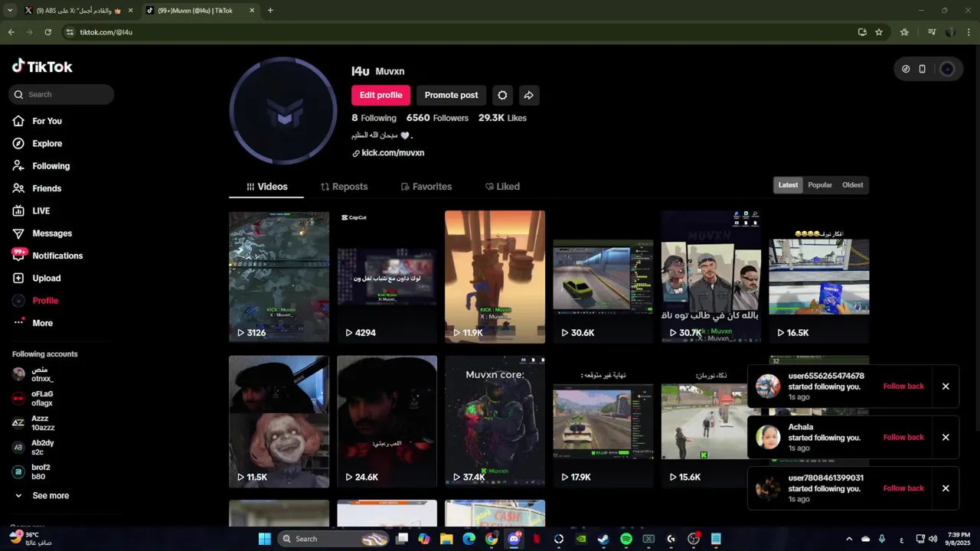
Task: Follow back user7808461399031
Action: click(x=903, y=488)
